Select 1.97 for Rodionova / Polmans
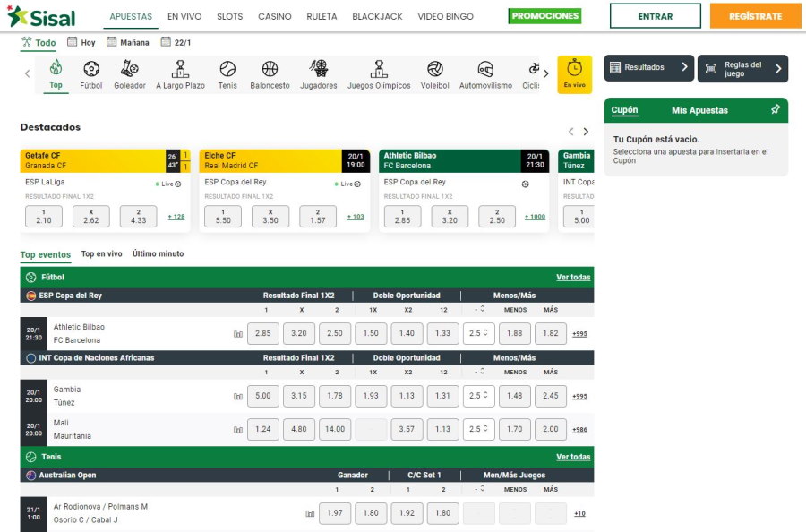Image resolution: width=806 pixels, height=532 pixels. tap(335, 513)
